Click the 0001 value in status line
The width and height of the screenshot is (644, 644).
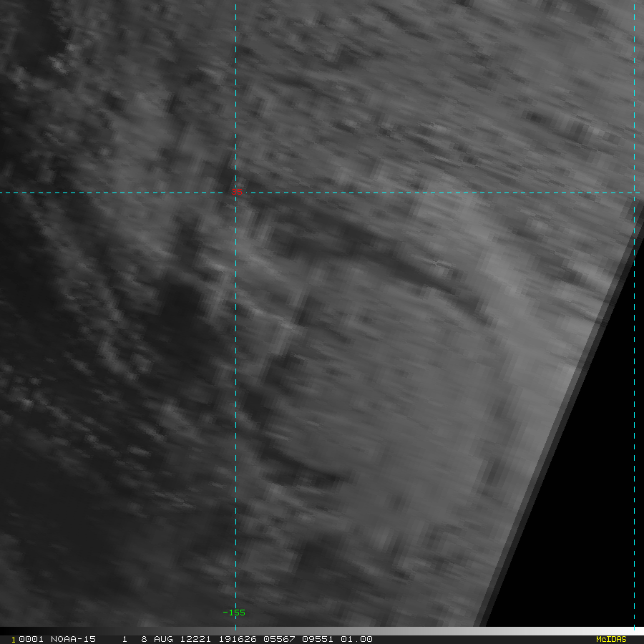click(31, 639)
